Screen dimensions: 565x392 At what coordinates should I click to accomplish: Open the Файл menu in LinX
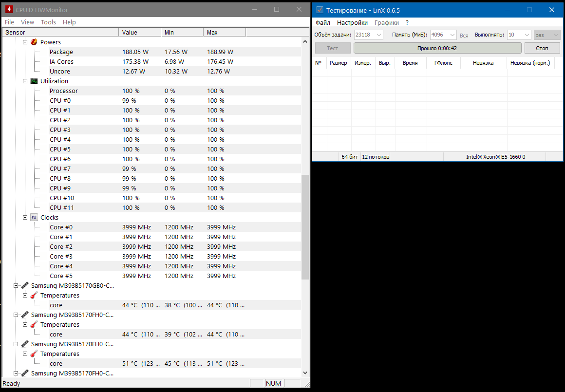(323, 23)
